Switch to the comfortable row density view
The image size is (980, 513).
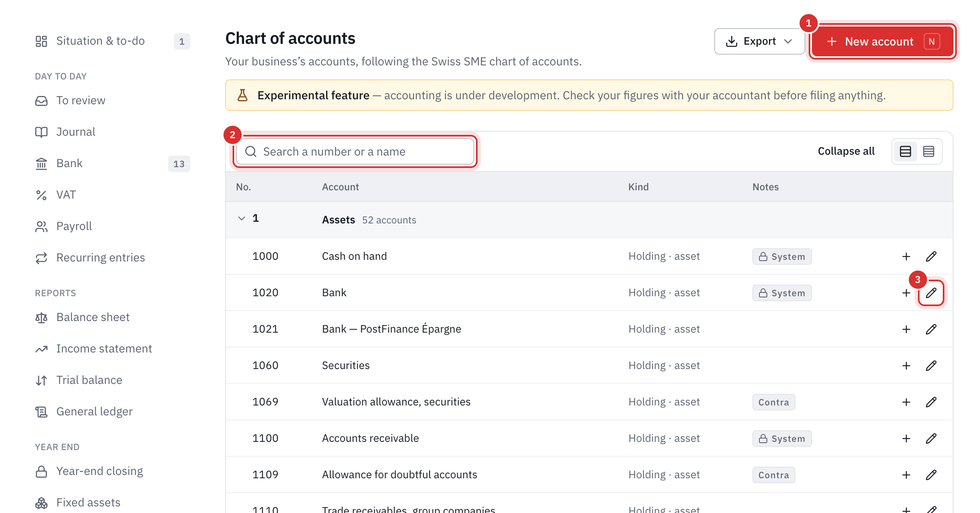tap(905, 151)
